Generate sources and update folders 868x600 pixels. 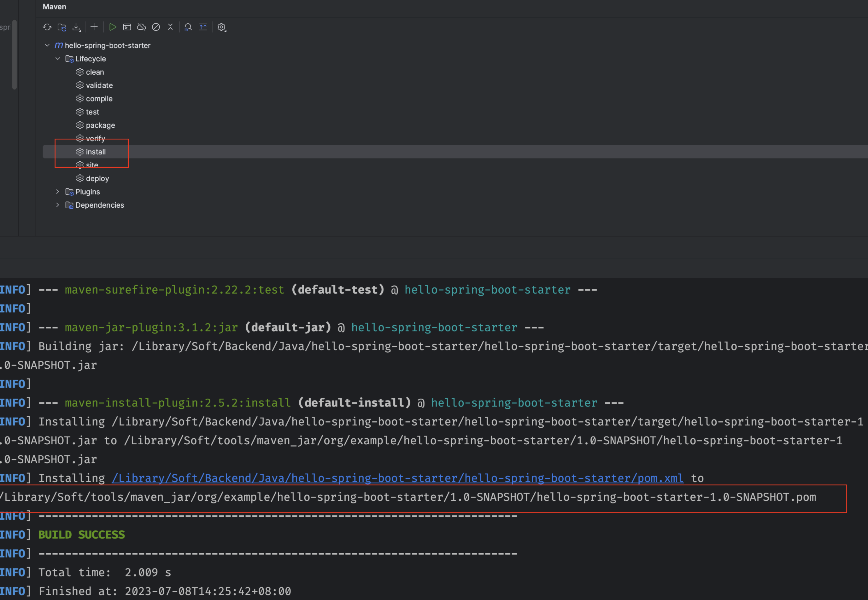62,27
